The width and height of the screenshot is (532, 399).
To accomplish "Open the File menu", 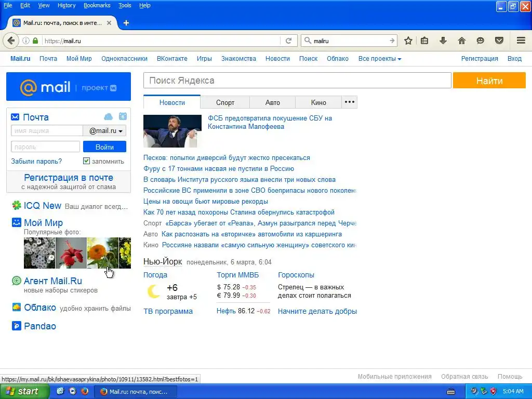I will pyautogui.click(x=8, y=5).
